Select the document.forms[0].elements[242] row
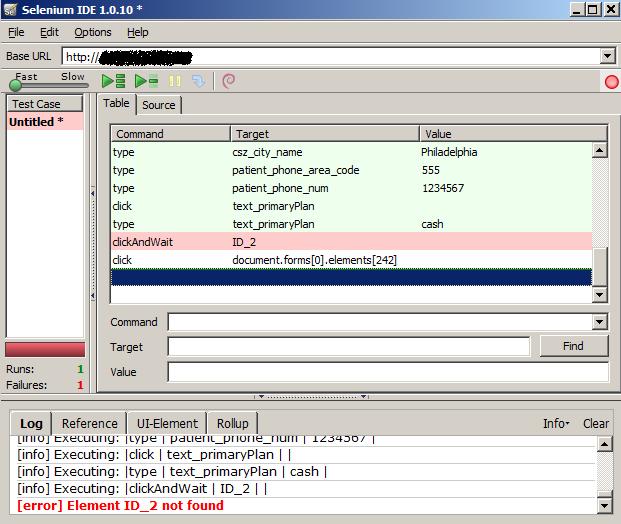The image size is (621, 524). pos(351,260)
